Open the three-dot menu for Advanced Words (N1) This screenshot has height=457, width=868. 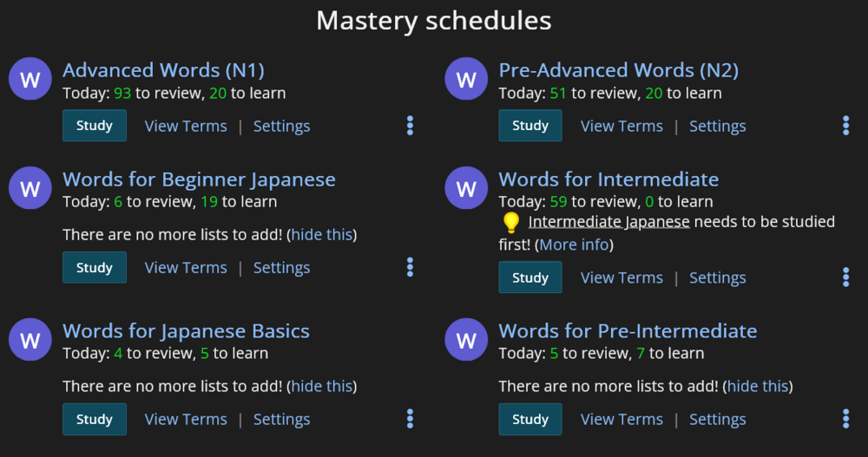[410, 126]
